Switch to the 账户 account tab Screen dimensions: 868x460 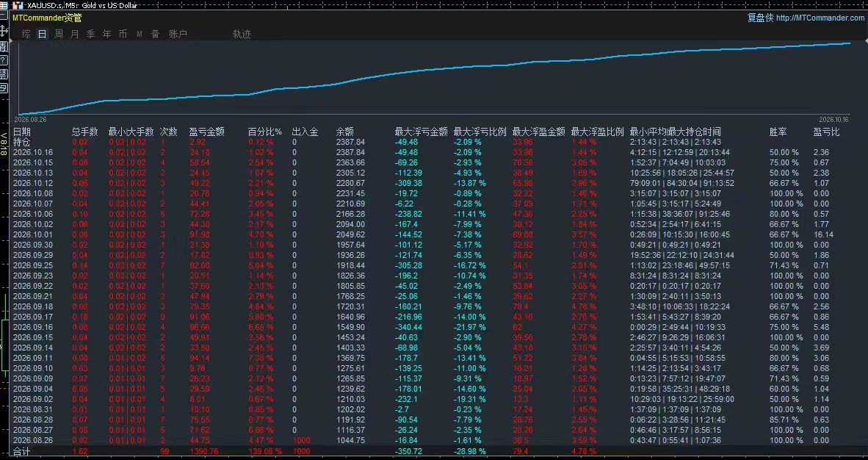178,34
